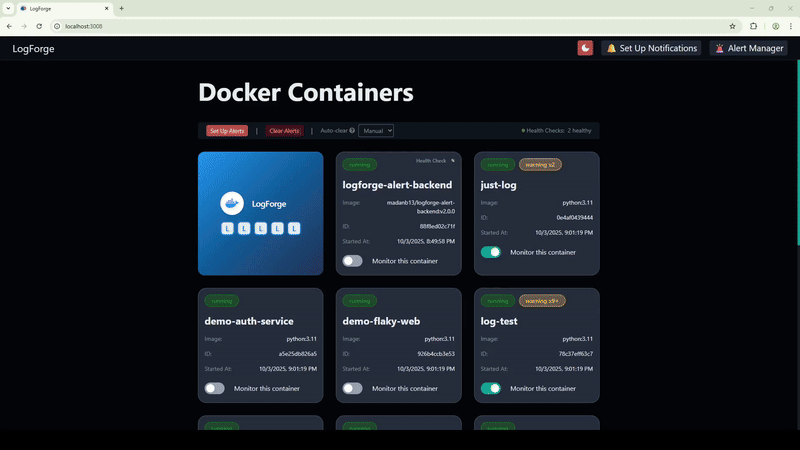
Task: Click container ID 88f8ed02c71f
Action: coord(437,226)
